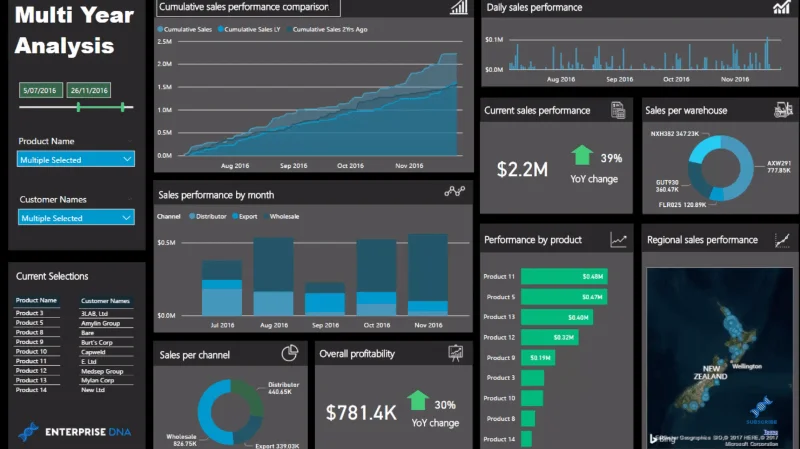Image resolution: width=800 pixels, height=449 pixels.
Task: Click the node-line icon in Sales performance by month
Action: point(454,191)
